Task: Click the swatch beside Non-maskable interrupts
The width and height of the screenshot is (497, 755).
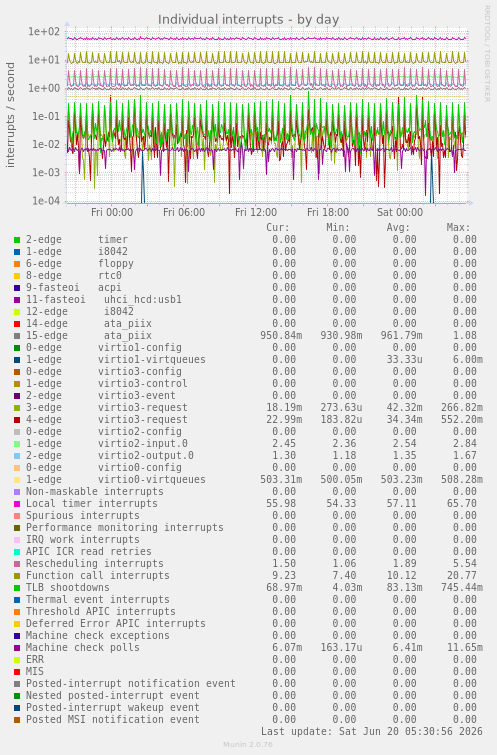Action: (17, 492)
